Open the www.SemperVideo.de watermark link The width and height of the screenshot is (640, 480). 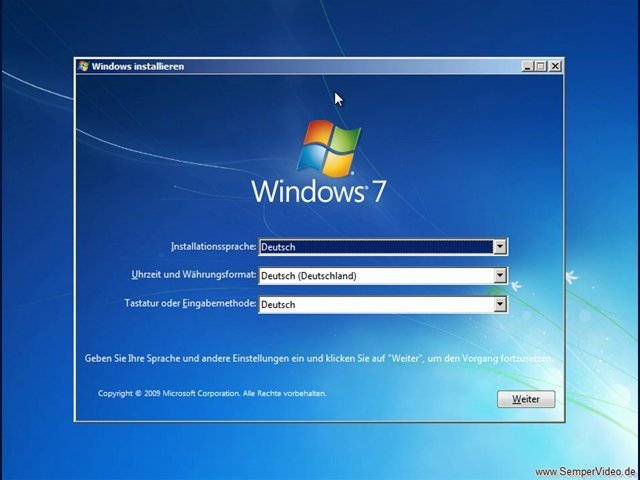(x=585, y=471)
